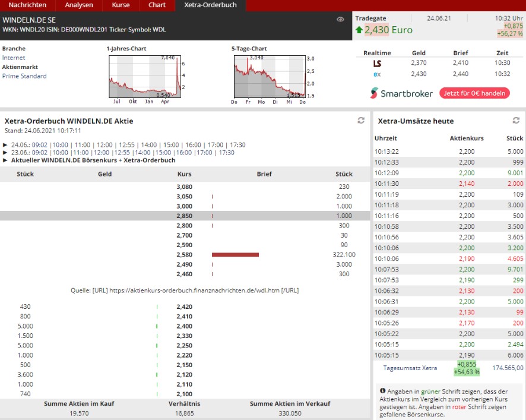Switch to the Chart tab
The height and width of the screenshot is (420, 526).
click(x=157, y=5)
